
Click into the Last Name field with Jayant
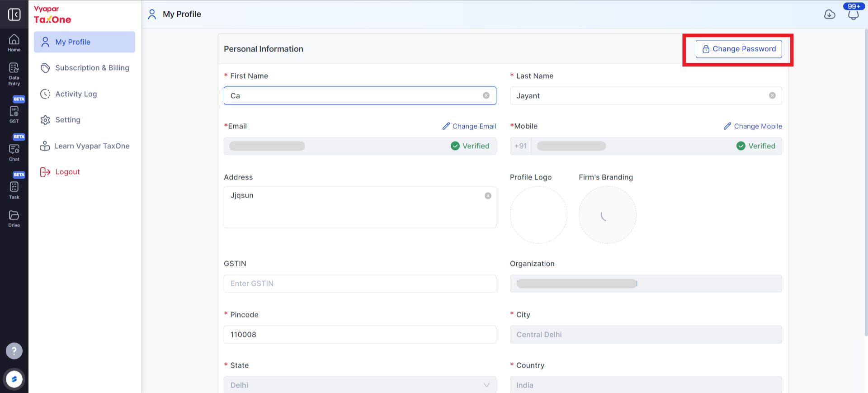click(x=646, y=95)
